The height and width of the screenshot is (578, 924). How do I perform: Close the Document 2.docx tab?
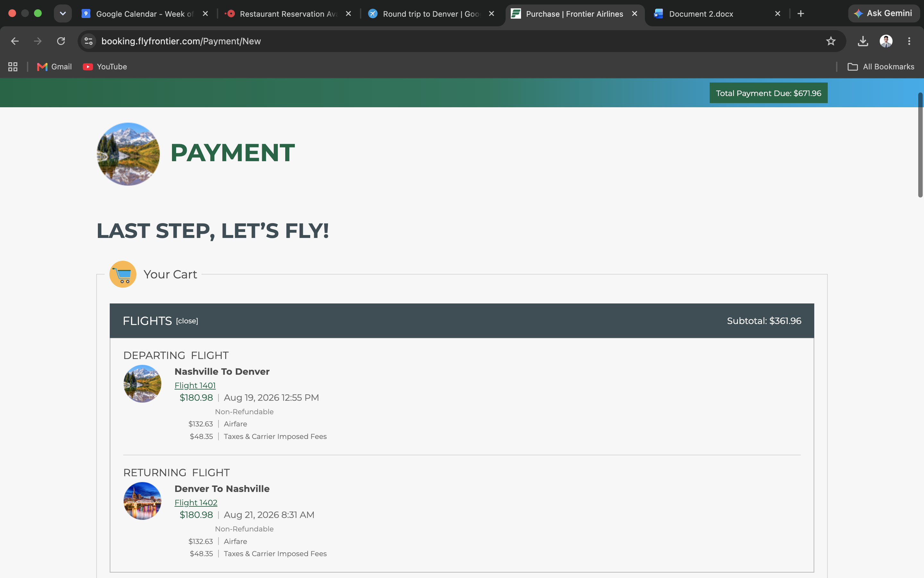(777, 14)
